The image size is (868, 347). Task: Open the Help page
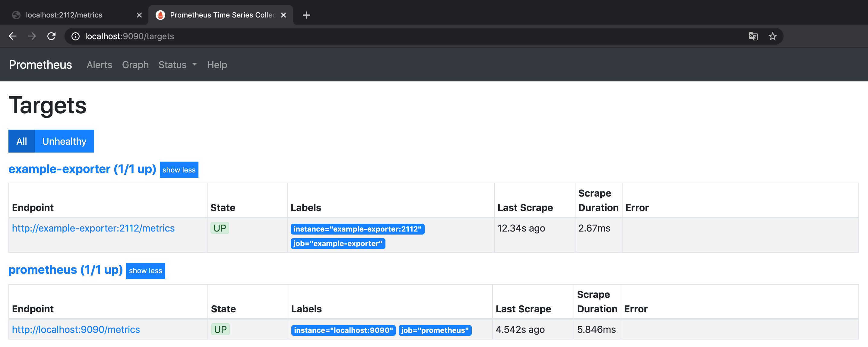[217, 65]
